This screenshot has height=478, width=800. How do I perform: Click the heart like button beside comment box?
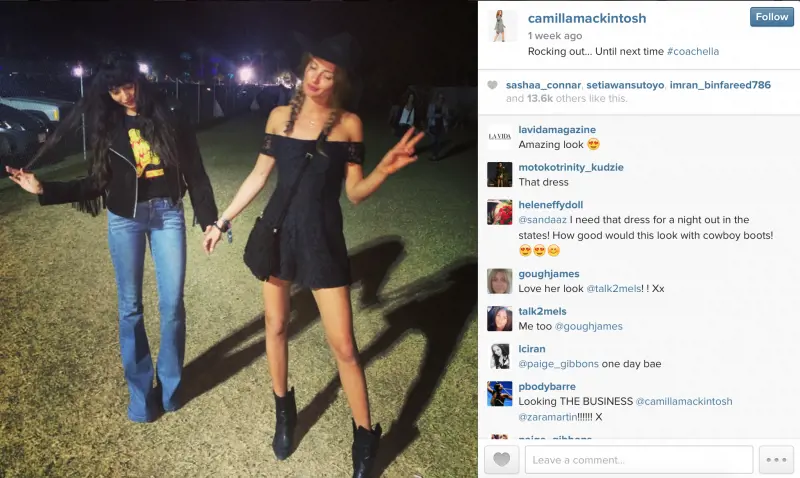502,460
